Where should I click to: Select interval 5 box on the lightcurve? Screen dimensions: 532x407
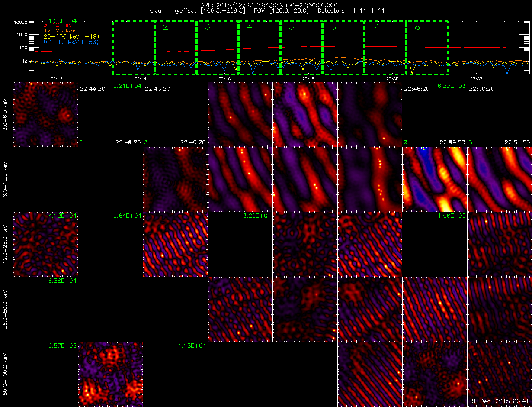[x=301, y=47]
